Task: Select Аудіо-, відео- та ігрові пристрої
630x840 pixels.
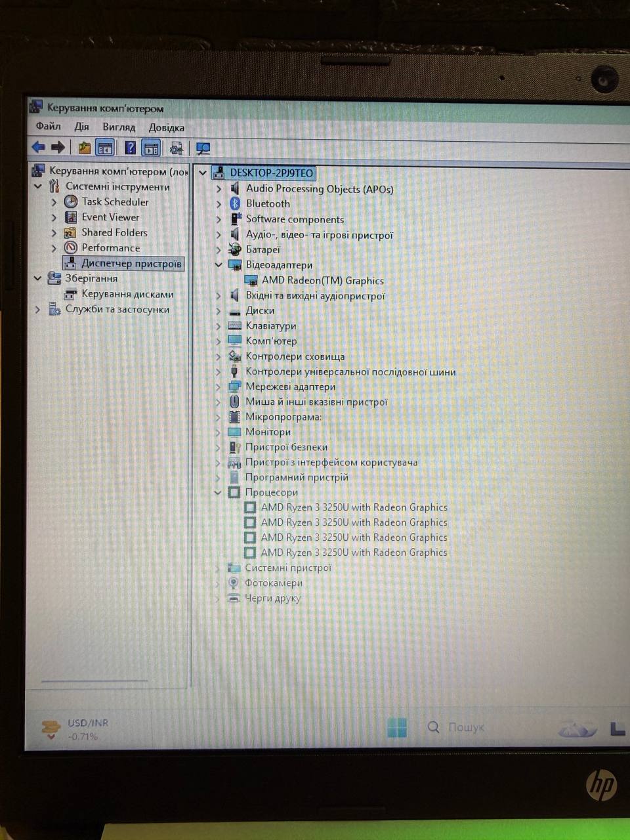Action: pyautogui.click(x=320, y=234)
